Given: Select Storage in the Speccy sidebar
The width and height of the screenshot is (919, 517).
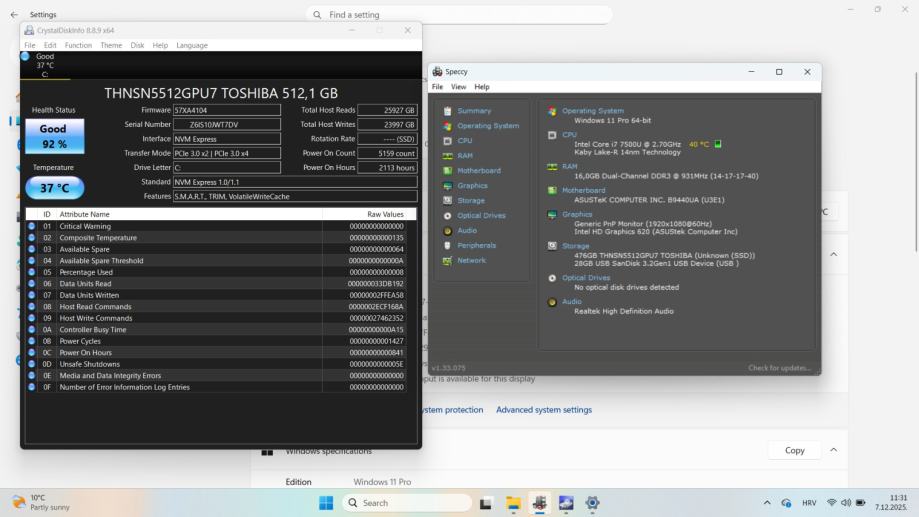Looking at the screenshot, I should [471, 200].
